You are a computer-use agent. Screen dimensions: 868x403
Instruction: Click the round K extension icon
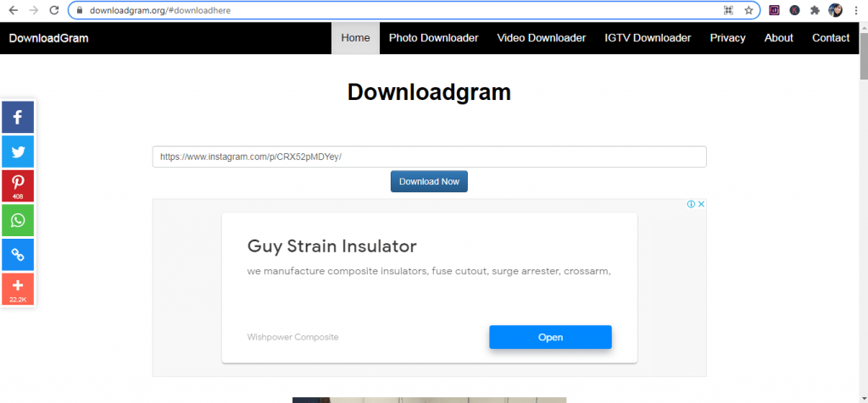click(794, 10)
